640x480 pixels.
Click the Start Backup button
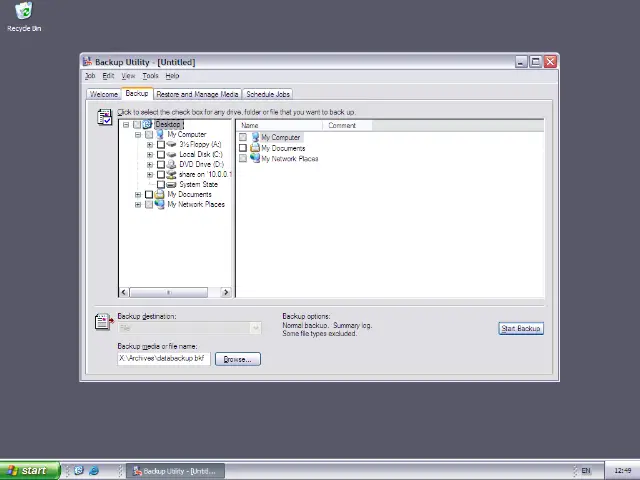pos(520,328)
